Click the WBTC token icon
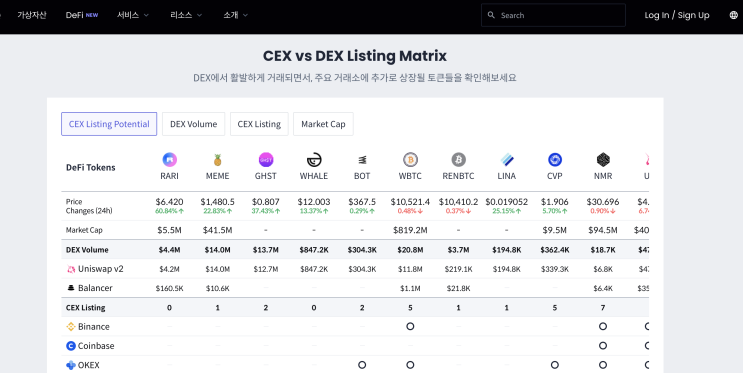This screenshot has width=743, height=373. tap(410, 160)
